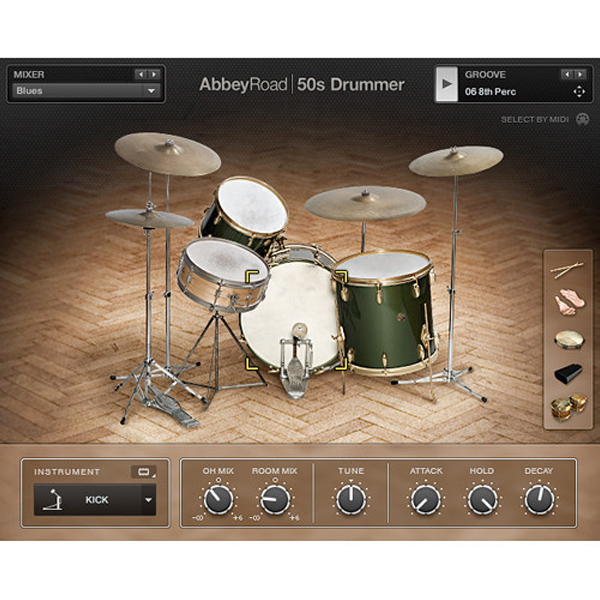Select the cowbell percussion icon
The image size is (600, 600).
569,373
